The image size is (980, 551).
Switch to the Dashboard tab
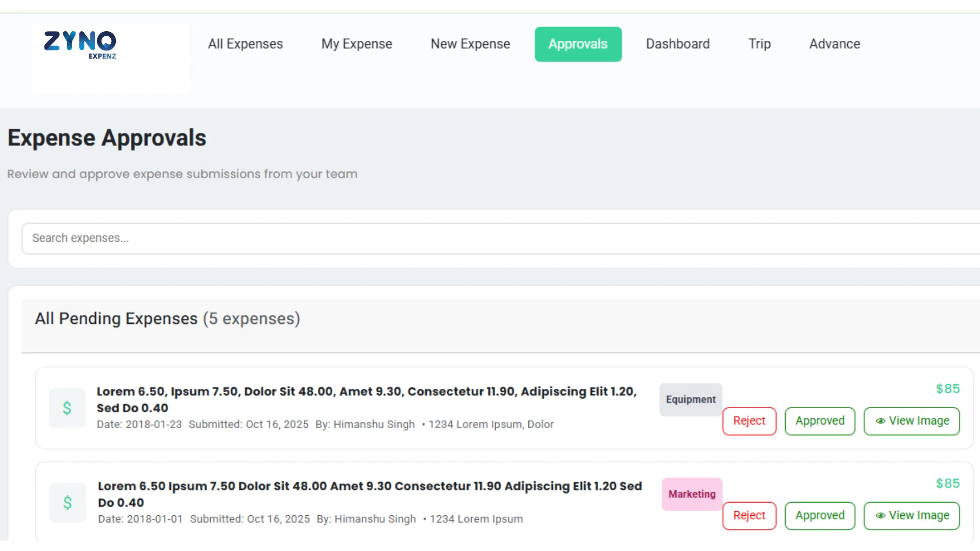[x=677, y=44]
